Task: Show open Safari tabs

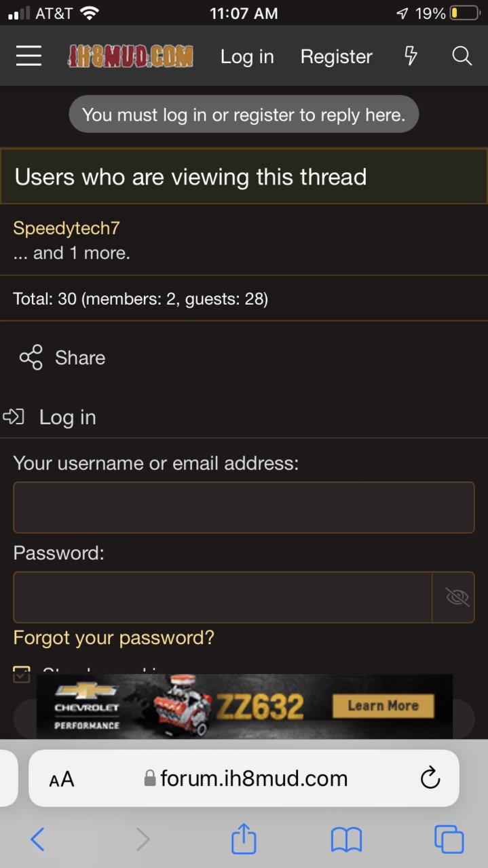Action: click(x=449, y=840)
